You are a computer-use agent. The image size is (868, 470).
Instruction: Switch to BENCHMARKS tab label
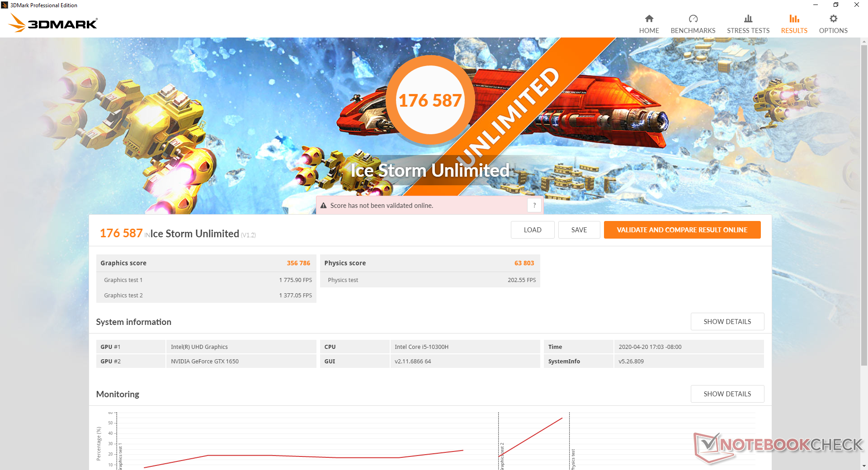[x=693, y=31]
